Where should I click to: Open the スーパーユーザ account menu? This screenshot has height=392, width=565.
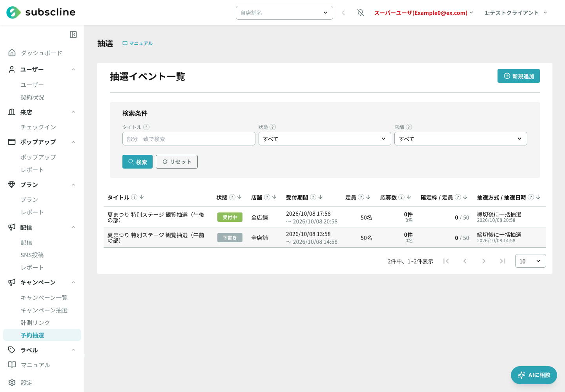[424, 13]
